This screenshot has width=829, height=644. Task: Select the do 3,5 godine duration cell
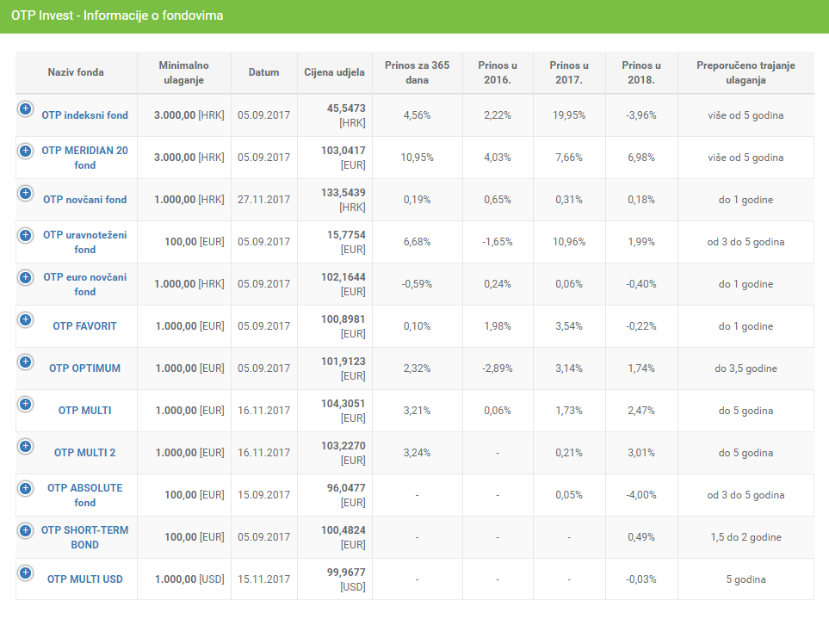pyautogui.click(x=745, y=368)
